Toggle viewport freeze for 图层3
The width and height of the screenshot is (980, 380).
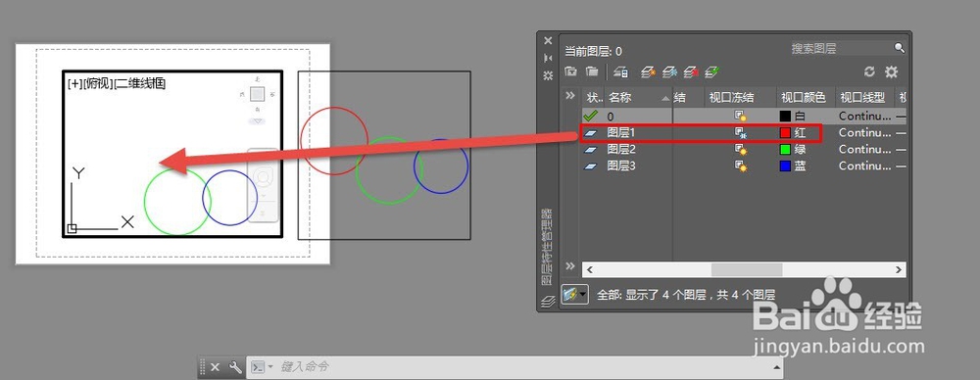click(741, 166)
